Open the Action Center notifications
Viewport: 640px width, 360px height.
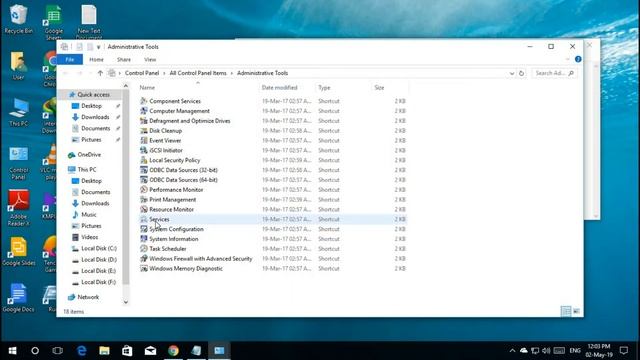624,350
